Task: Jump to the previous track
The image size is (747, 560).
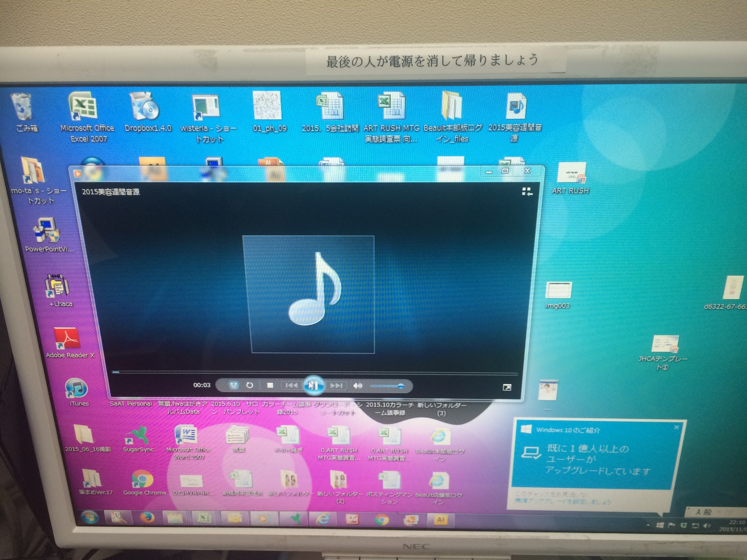Action: point(292,385)
